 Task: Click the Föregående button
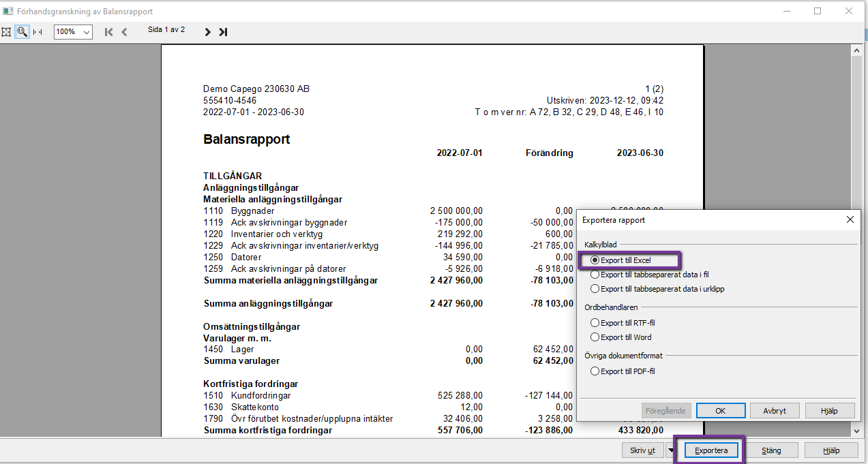pos(667,411)
